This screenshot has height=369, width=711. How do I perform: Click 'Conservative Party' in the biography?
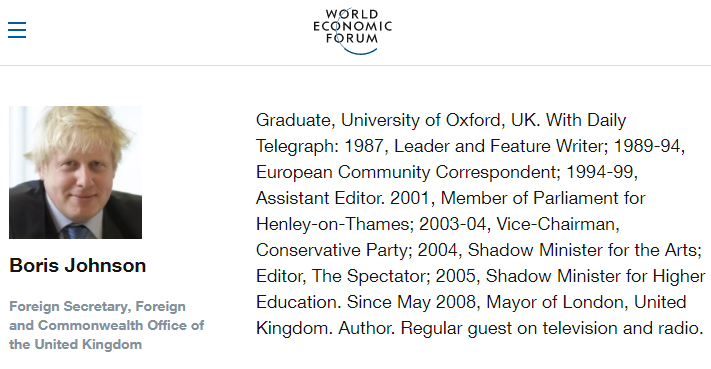click(332, 250)
